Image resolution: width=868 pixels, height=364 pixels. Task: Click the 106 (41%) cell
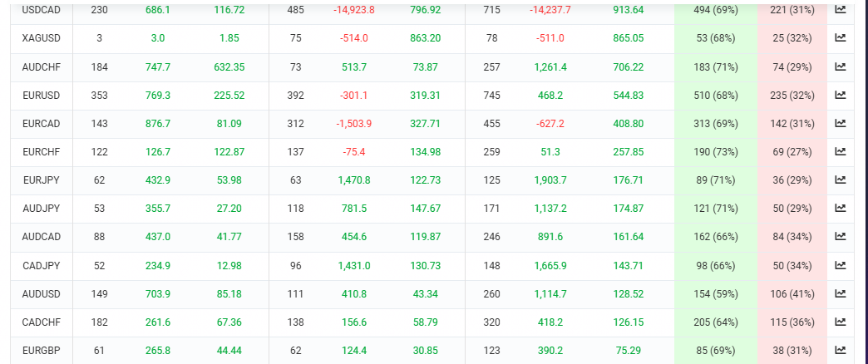coord(792,294)
